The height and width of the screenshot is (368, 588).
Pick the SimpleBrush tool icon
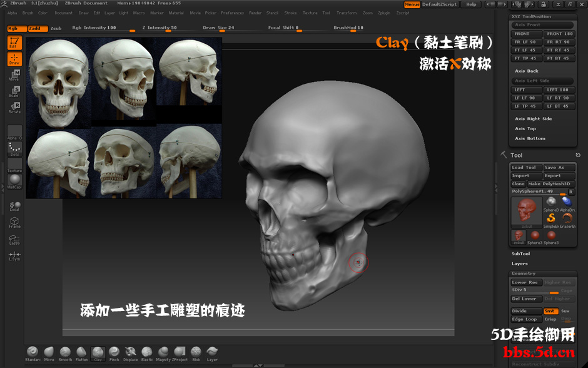click(551, 220)
